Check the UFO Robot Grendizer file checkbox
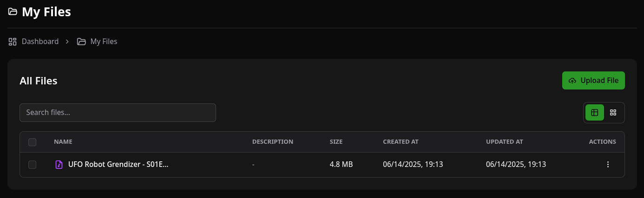 (32, 165)
